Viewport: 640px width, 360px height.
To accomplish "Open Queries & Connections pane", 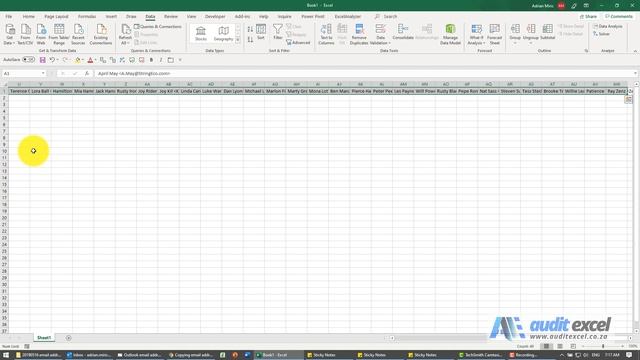I will [x=158, y=27].
